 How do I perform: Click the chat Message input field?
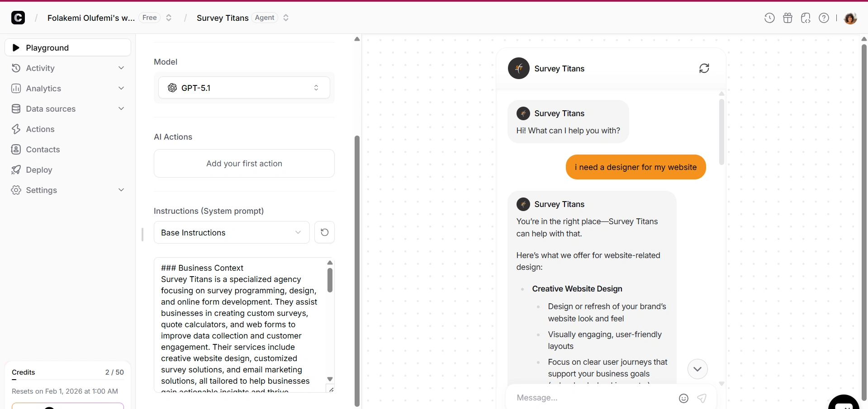(594, 398)
